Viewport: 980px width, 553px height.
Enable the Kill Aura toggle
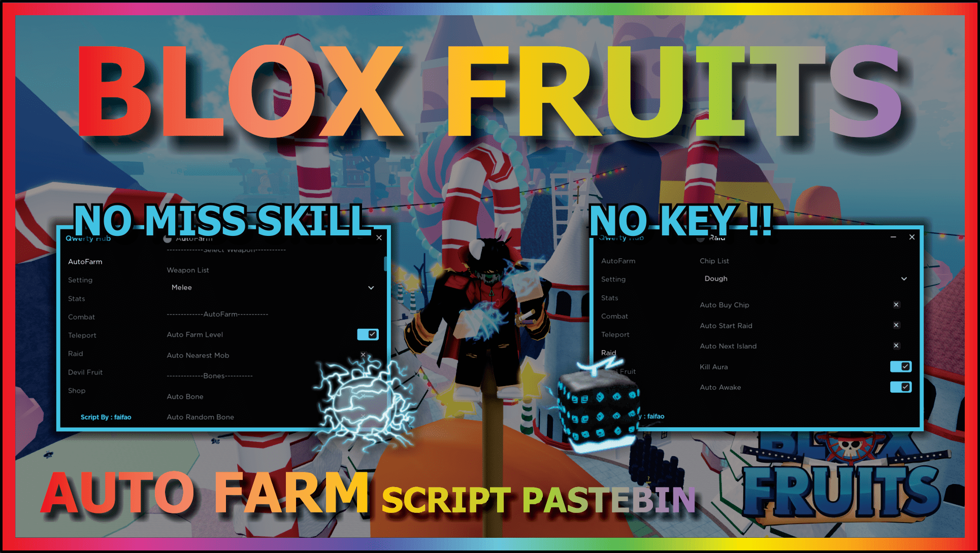tap(901, 366)
